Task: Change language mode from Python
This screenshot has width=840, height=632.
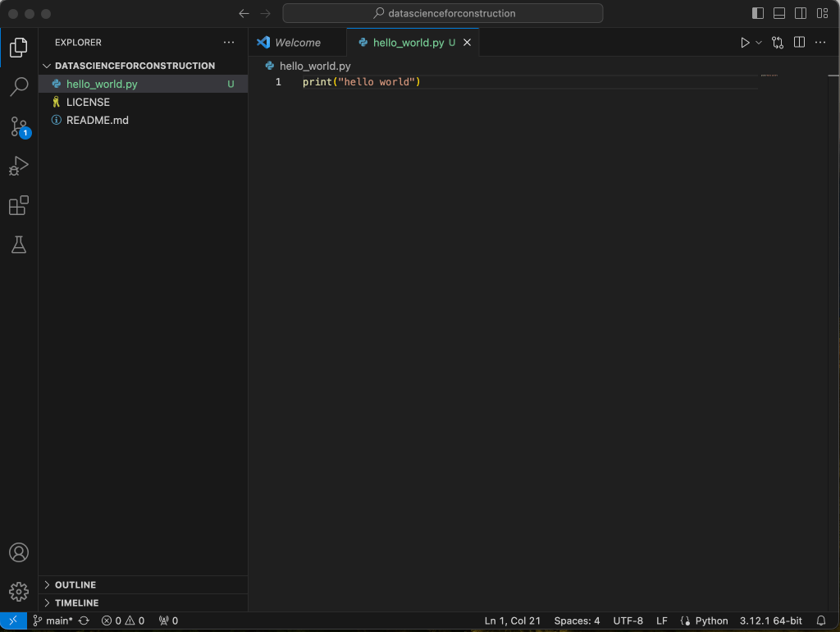Action: coord(710,621)
